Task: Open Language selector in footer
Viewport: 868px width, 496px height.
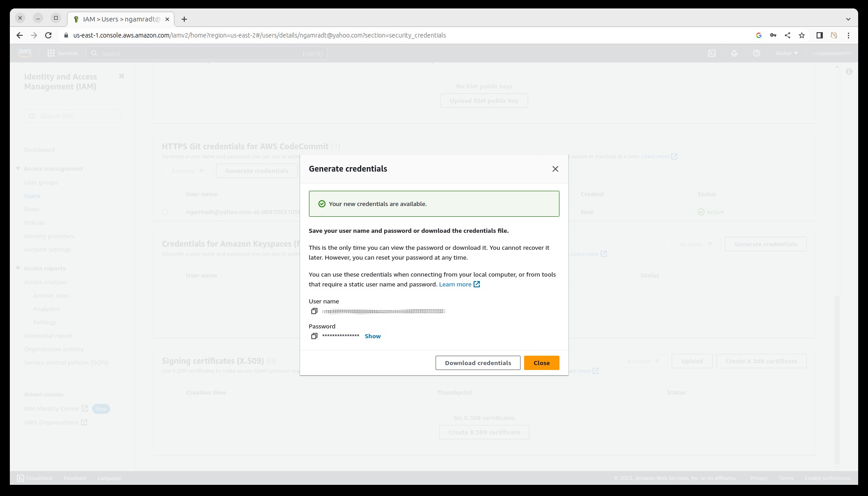Action: point(110,478)
